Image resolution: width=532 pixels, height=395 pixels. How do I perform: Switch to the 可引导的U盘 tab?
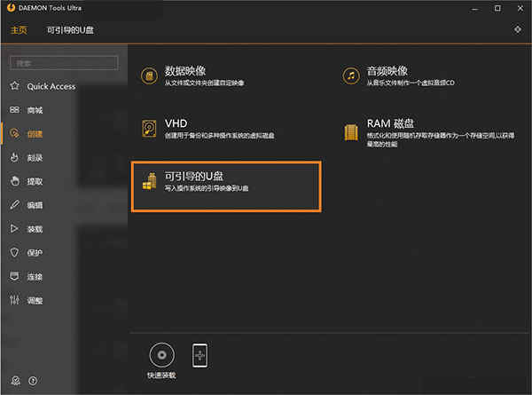coord(70,30)
